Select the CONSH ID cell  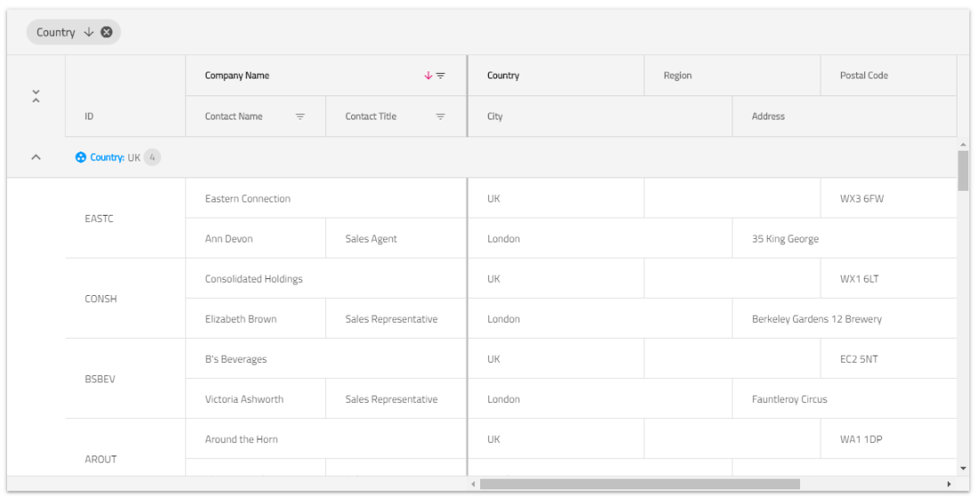point(126,299)
